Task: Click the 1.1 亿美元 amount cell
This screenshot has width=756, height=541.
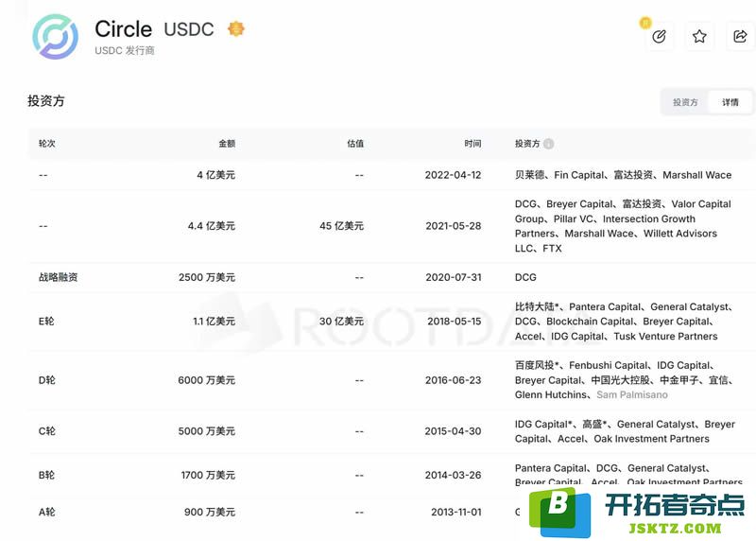Action: click(x=215, y=322)
